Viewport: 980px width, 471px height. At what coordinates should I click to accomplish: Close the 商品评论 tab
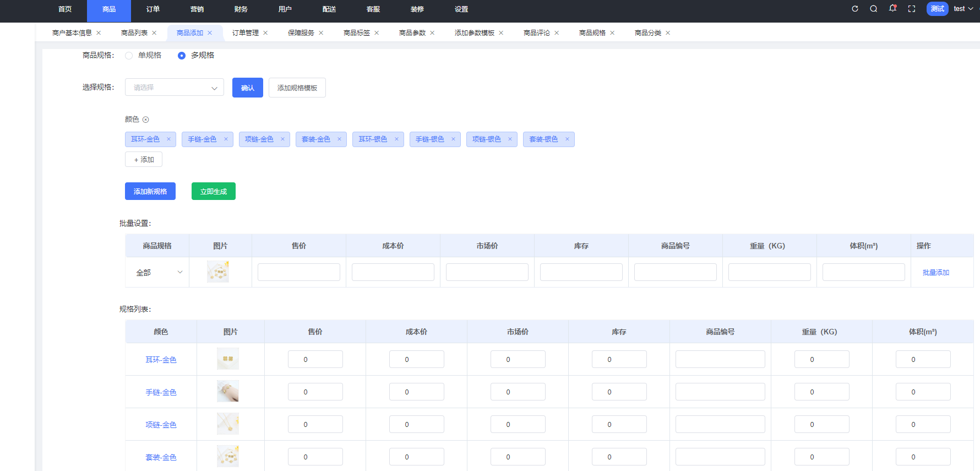pos(557,33)
